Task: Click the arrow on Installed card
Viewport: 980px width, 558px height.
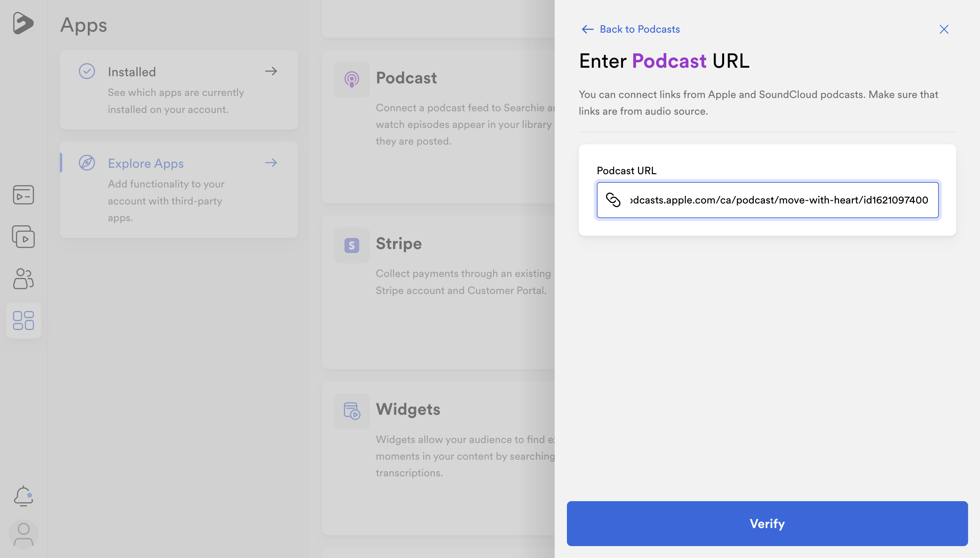Action: click(x=271, y=71)
